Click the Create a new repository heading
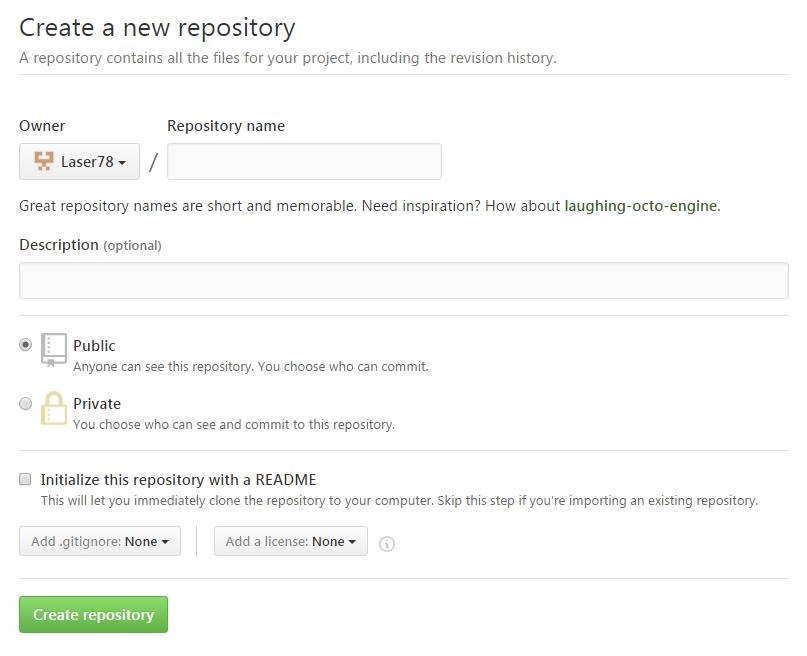This screenshot has height=656, width=807. [x=157, y=27]
